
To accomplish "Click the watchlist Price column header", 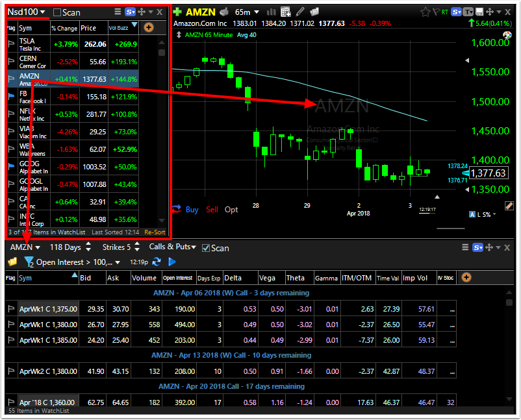I will (x=94, y=28).
